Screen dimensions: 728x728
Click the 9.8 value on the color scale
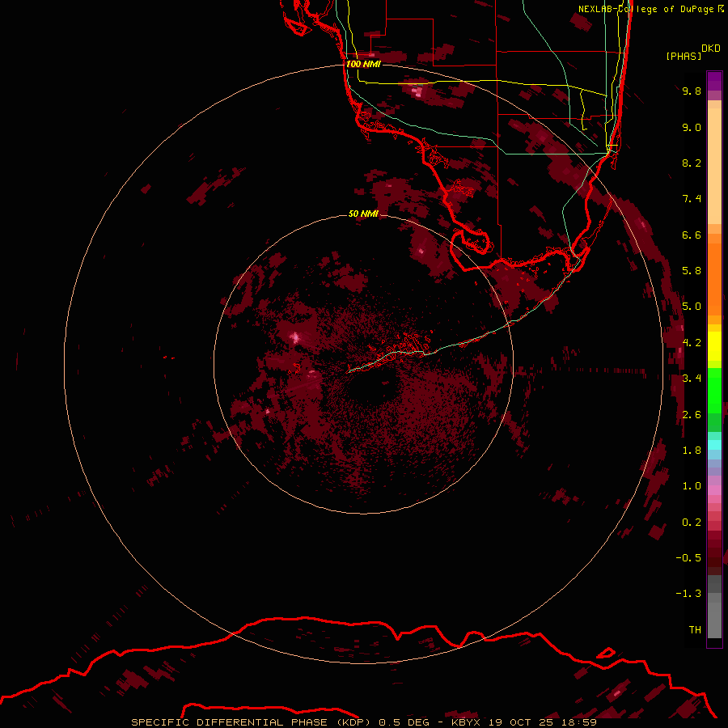click(692, 91)
